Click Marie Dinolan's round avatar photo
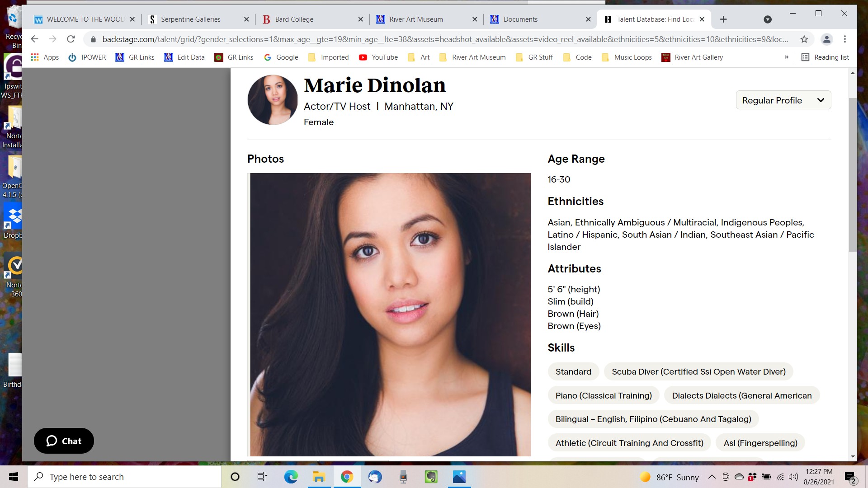This screenshot has width=868, height=488. (273, 100)
